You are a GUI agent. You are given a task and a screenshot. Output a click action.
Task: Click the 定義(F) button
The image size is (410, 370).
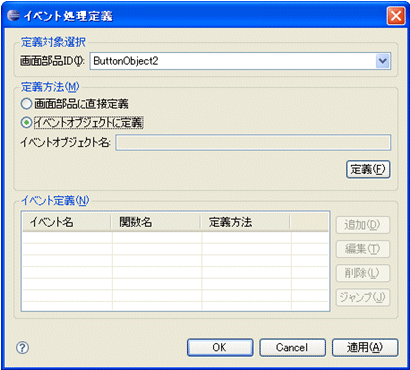tap(368, 170)
